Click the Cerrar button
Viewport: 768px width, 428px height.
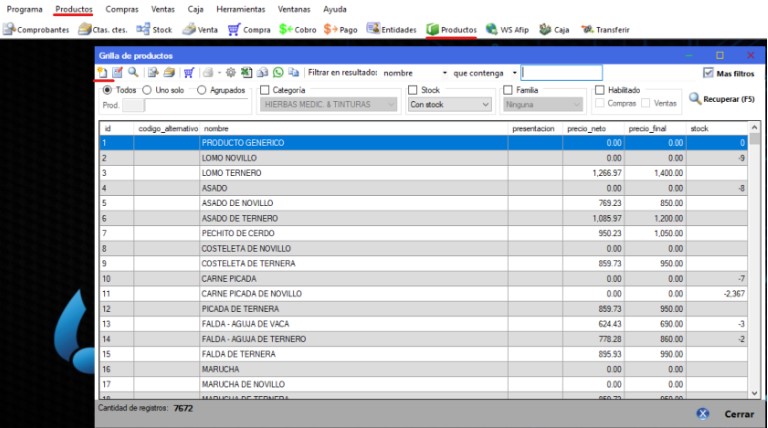(x=725, y=414)
